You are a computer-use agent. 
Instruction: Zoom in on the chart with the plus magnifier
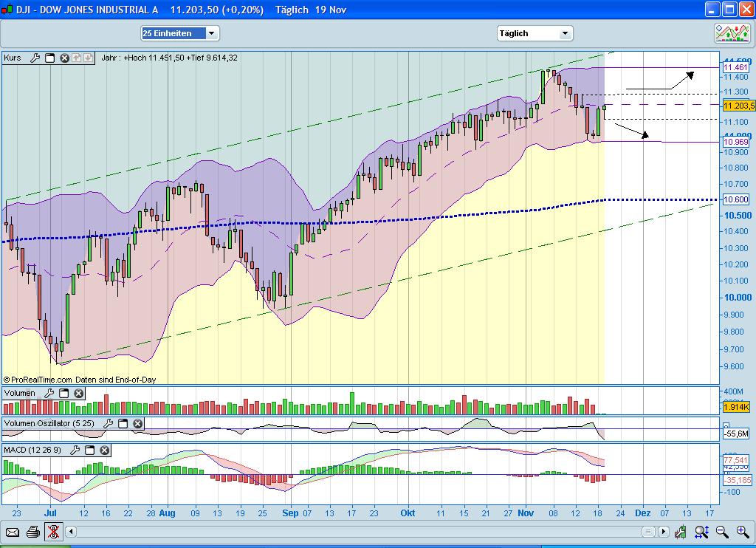coord(741,532)
